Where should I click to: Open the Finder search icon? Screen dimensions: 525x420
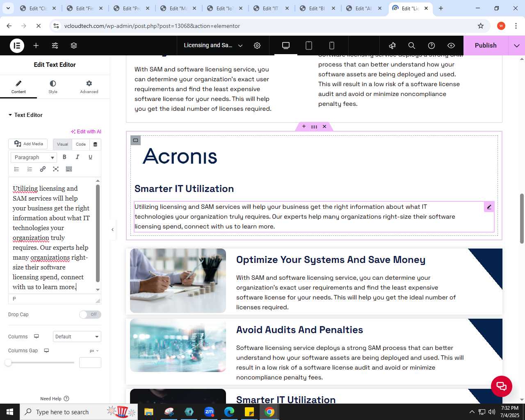412,46
